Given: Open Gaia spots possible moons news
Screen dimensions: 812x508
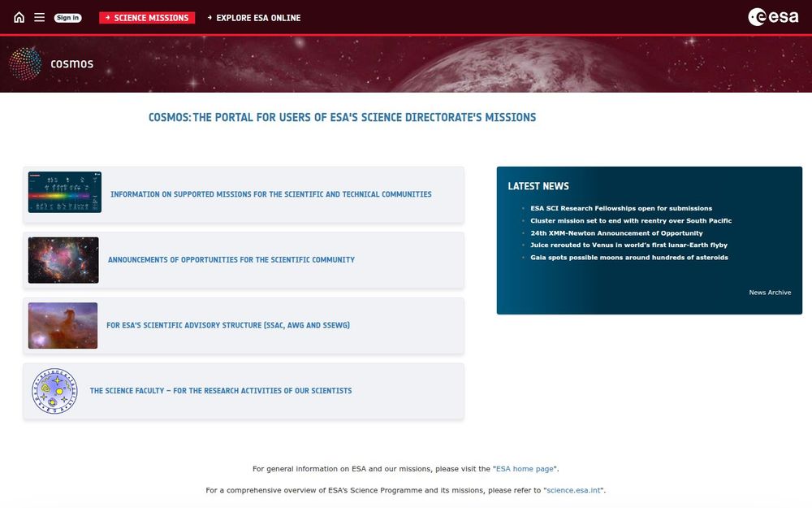Looking at the screenshot, I should (629, 258).
